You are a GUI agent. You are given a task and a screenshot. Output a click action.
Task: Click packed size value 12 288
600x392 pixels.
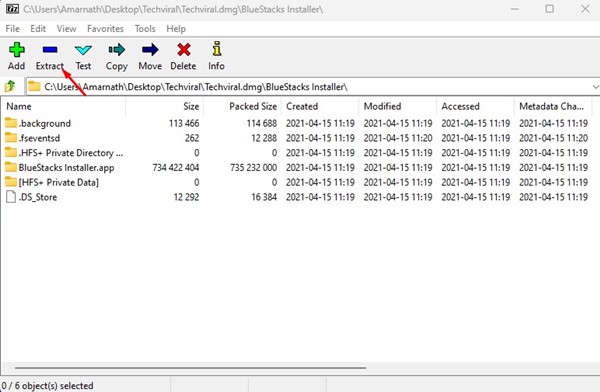[264, 138]
